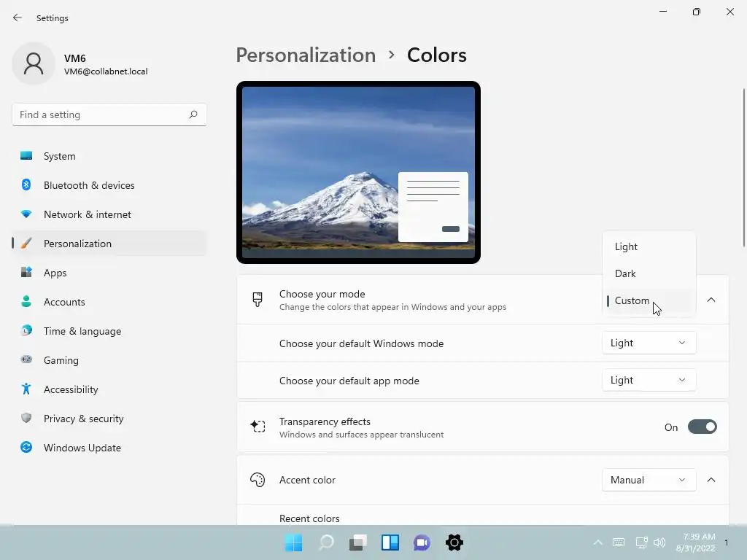This screenshot has height=560, width=747.
Task: Open Chat on the taskbar
Action: (x=422, y=542)
